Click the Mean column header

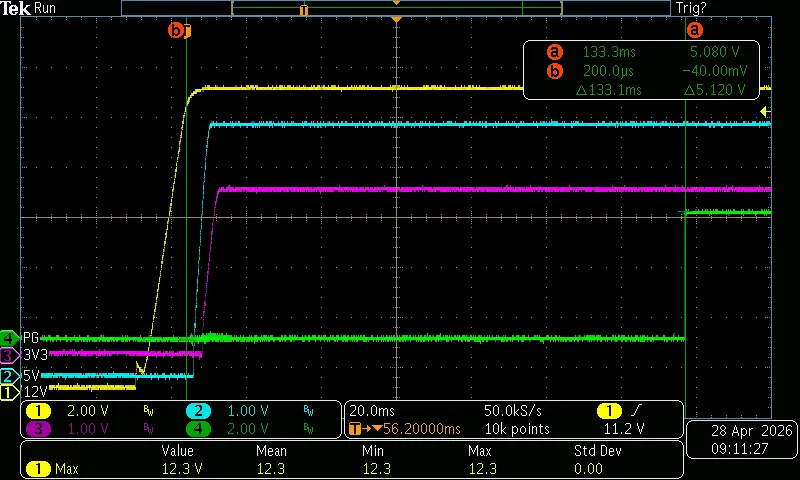tap(271, 451)
